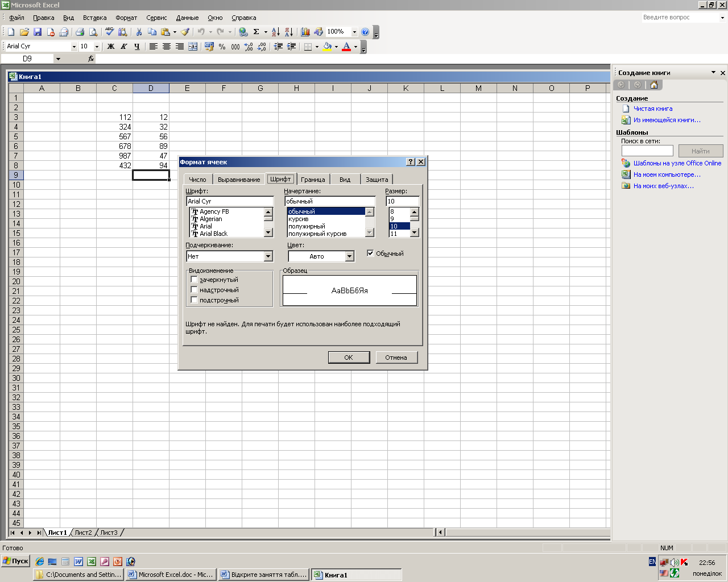Click the Open file folder icon
Screen dimensions: 728x582
coord(24,32)
